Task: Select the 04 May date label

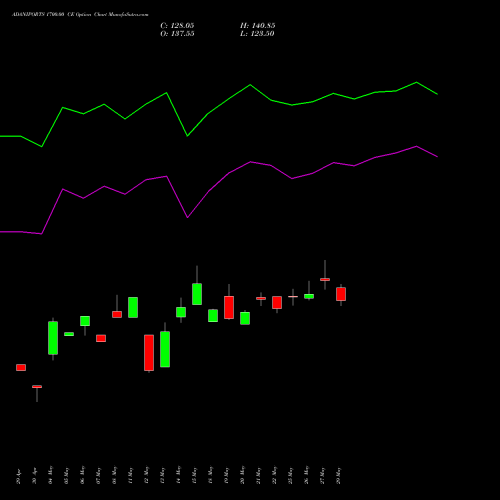Action: point(50,475)
